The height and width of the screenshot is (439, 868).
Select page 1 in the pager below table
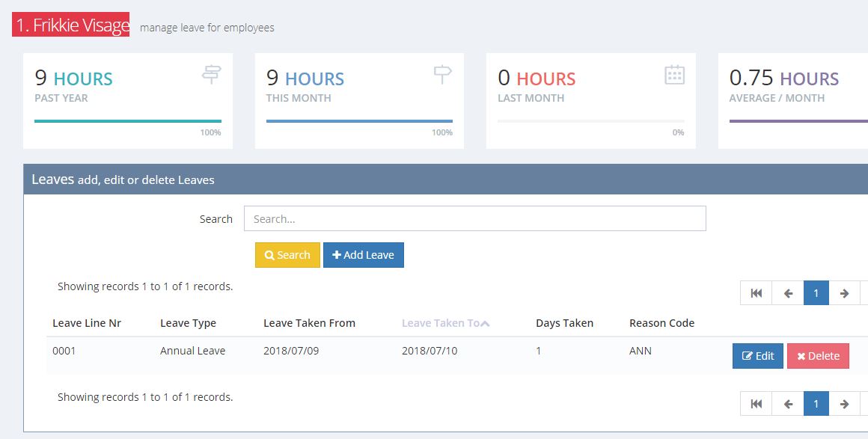tap(816, 404)
